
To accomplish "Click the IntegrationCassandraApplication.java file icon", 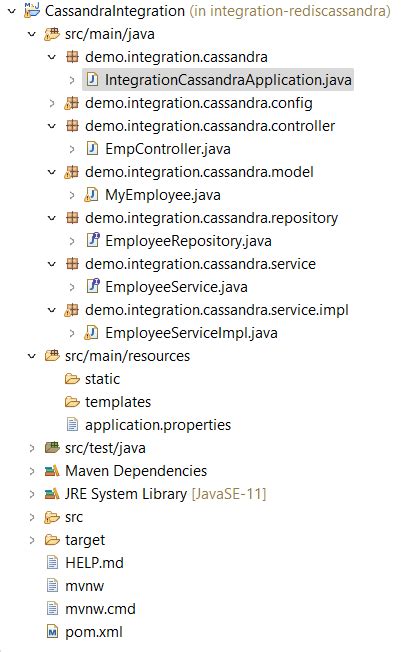I will tap(92, 79).
